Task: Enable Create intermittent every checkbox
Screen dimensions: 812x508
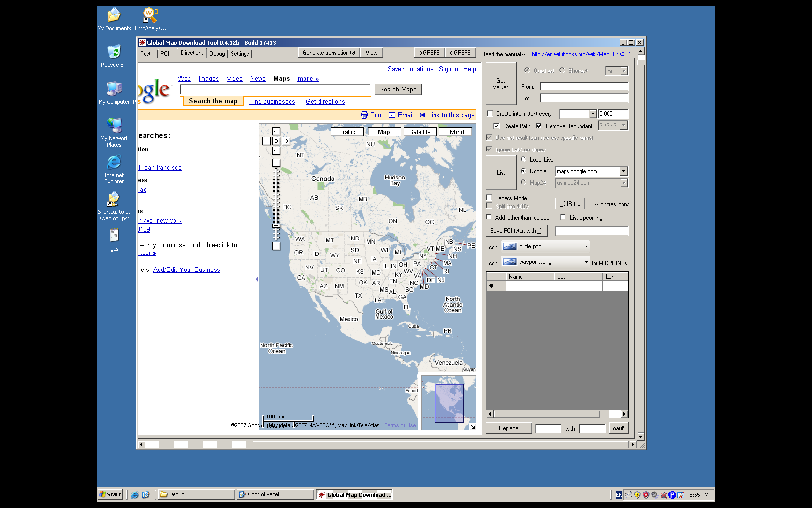Action: [x=490, y=114]
